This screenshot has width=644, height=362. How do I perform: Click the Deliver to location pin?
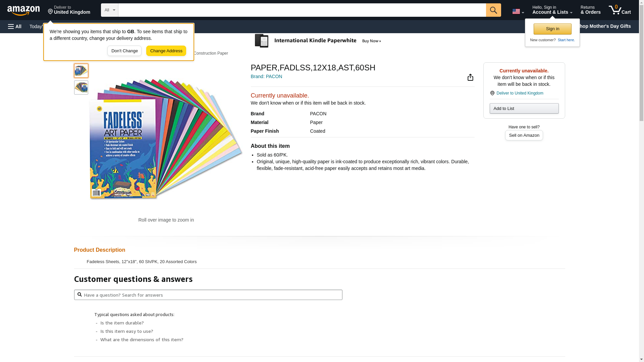(x=51, y=12)
